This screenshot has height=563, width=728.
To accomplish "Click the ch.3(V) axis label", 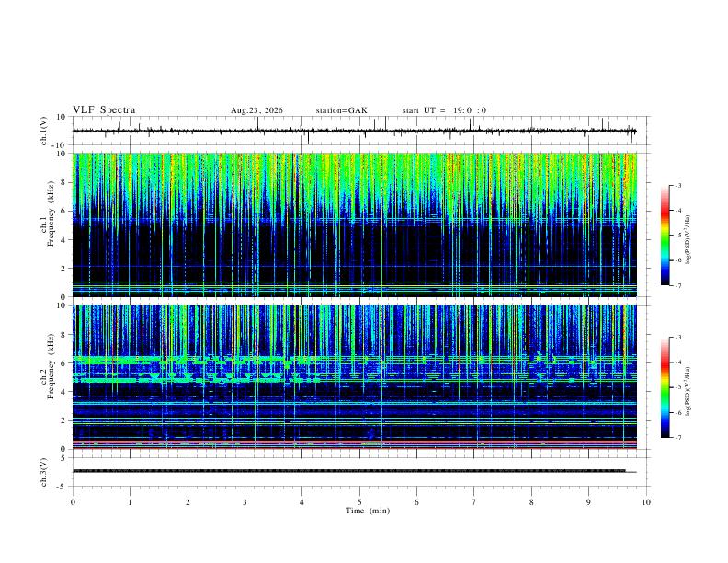I will (x=44, y=472).
